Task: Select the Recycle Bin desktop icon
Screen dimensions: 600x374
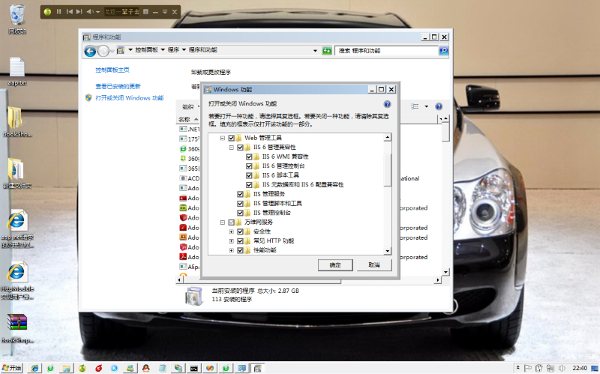Action: pos(17,18)
